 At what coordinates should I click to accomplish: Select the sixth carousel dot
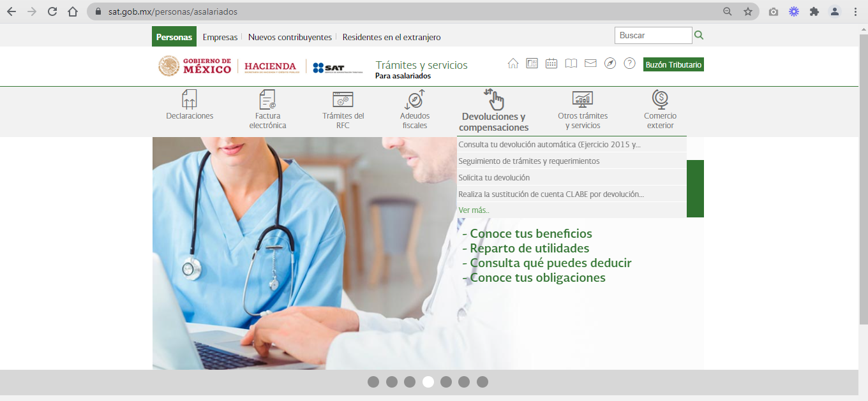(464, 382)
